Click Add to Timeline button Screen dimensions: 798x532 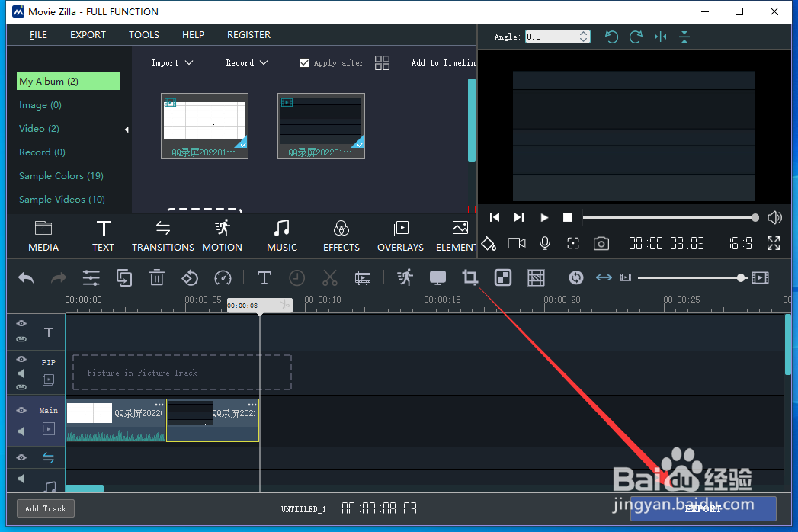coord(444,62)
